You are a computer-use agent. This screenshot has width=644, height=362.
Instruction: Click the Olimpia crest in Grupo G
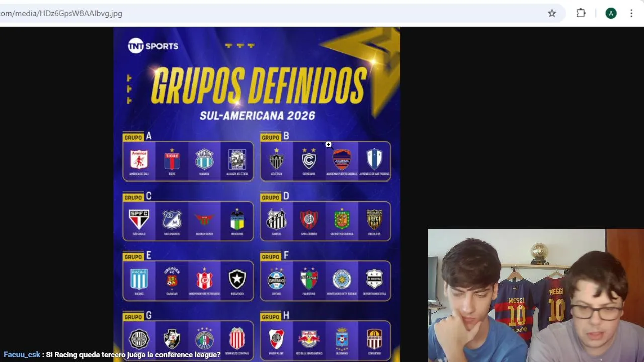pyautogui.click(x=139, y=339)
